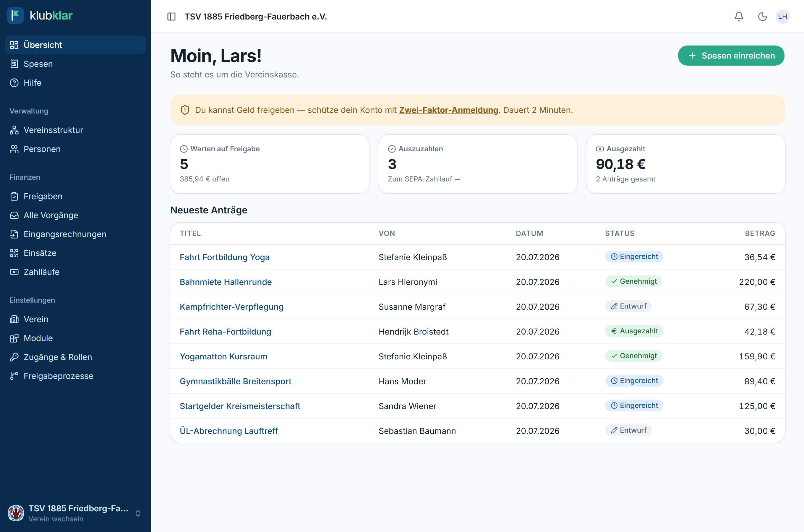Screen dimensions: 804x532
Task: Toggle dark mode with moon icon
Action: [x=762, y=17]
